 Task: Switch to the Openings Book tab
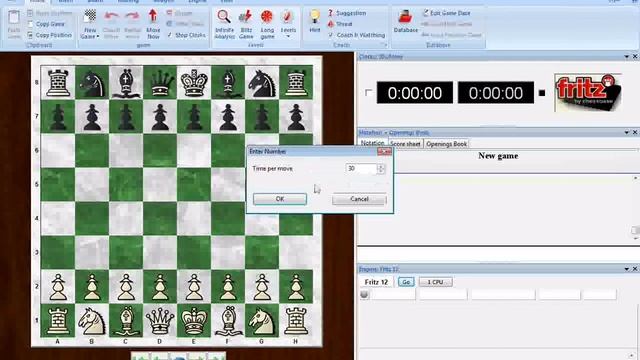pos(446,144)
